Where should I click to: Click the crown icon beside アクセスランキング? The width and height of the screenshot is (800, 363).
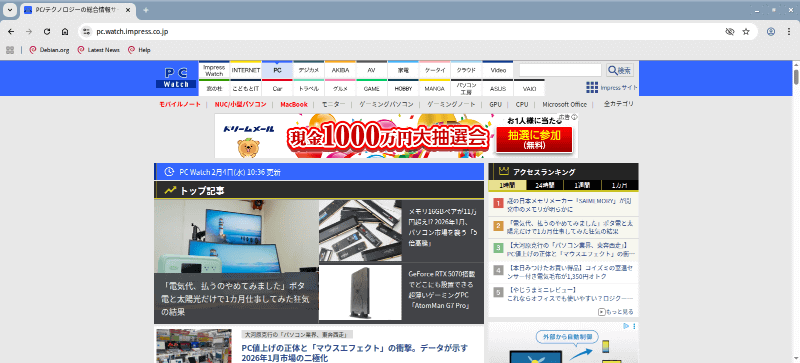pos(504,172)
